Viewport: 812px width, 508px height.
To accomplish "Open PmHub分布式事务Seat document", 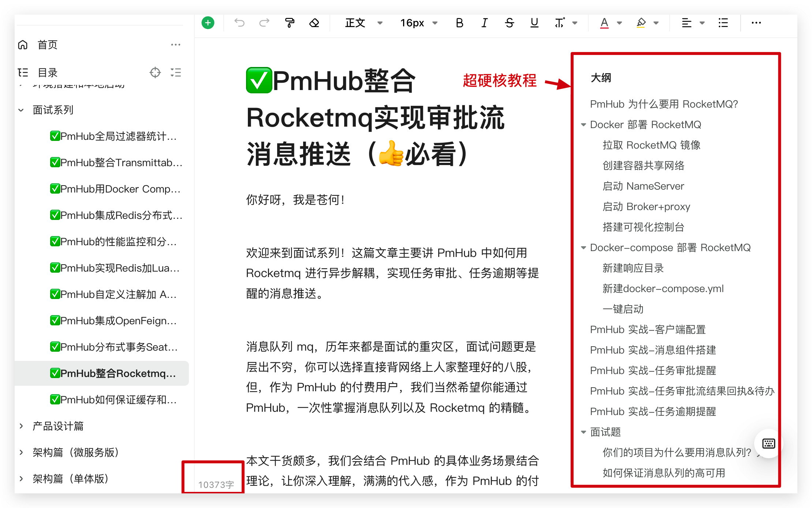I will (x=114, y=347).
